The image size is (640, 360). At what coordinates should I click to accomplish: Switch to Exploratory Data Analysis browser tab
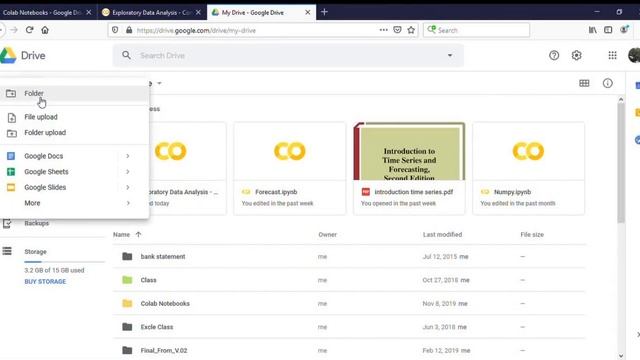(151, 13)
